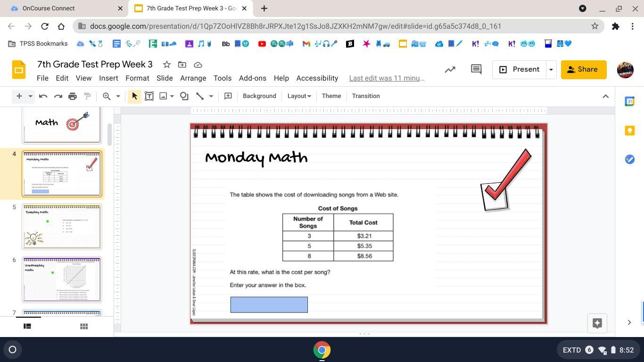Viewport: 644px width, 362px height.
Task: Reload the current page
Action: tap(44, 26)
